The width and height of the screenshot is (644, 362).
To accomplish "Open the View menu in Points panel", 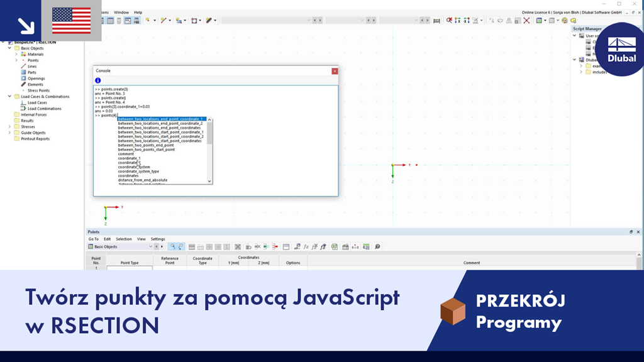I will (142, 239).
